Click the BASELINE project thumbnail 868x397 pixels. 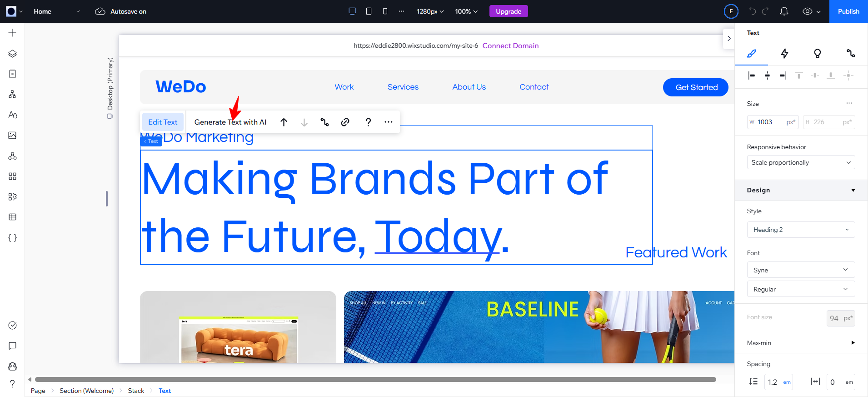(x=539, y=327)
